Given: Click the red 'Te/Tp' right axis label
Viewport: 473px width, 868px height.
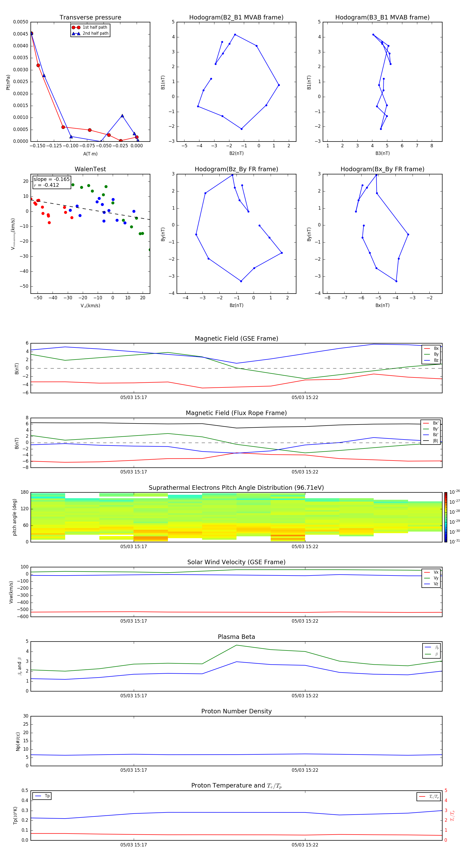Looking at the screenshot, I should click(452, 815).
